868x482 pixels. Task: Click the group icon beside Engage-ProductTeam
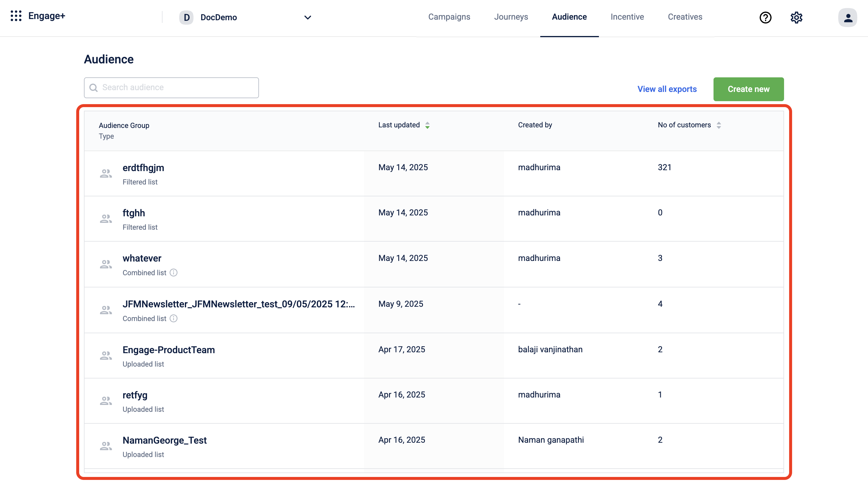(x=106, y=355)
